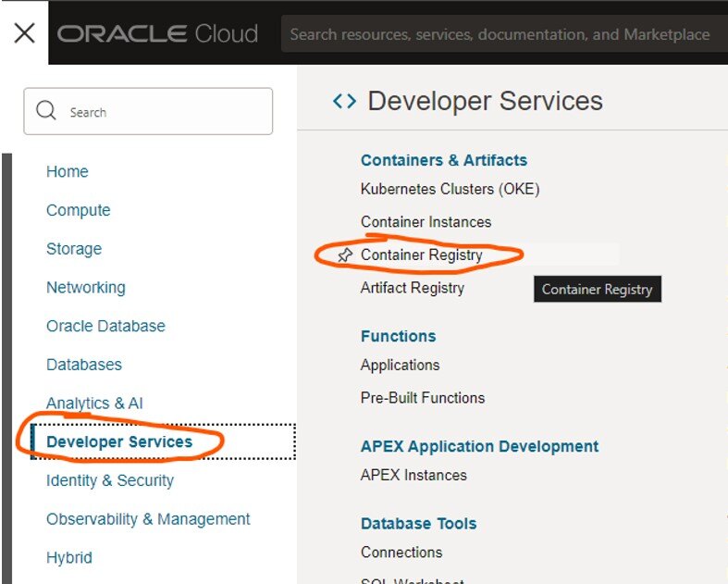Close the navigation menu with X icon

click(x=24, y=33)
